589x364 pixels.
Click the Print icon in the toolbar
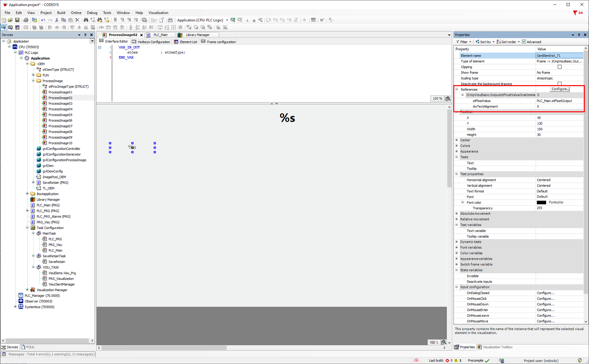26,20
